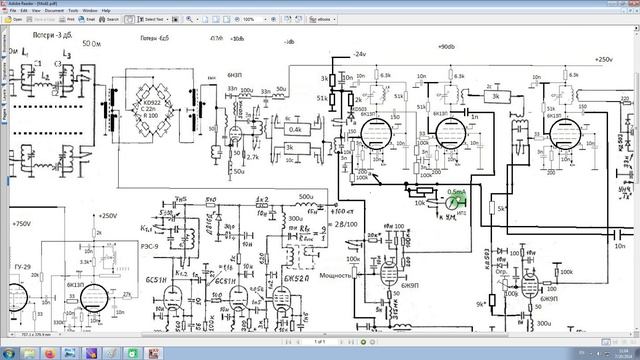Screen dimensions: 640x360
Task: Open the eBooks dropdown arrow
Action: click(334, 19)
